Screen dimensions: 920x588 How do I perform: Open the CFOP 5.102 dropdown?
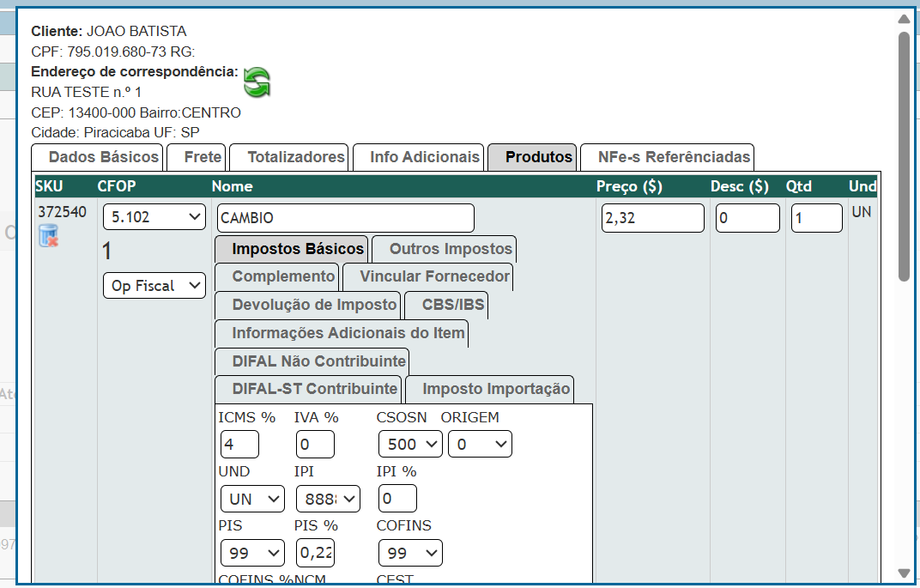point(154,217)
